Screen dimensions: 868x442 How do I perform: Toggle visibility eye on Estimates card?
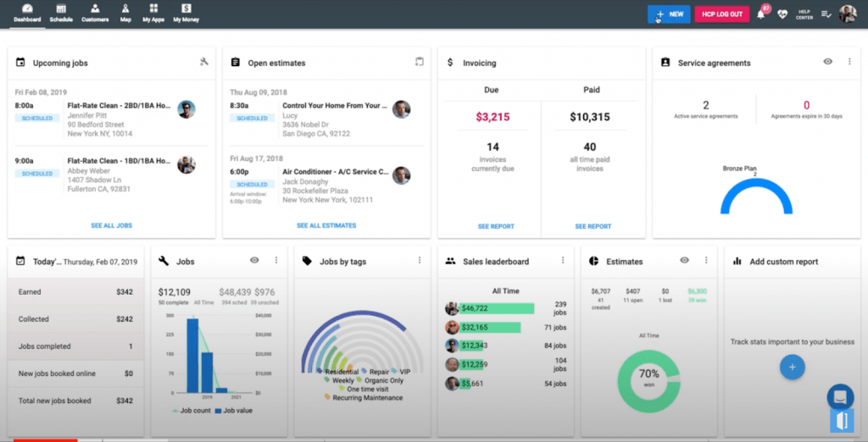tap(685, 260)
